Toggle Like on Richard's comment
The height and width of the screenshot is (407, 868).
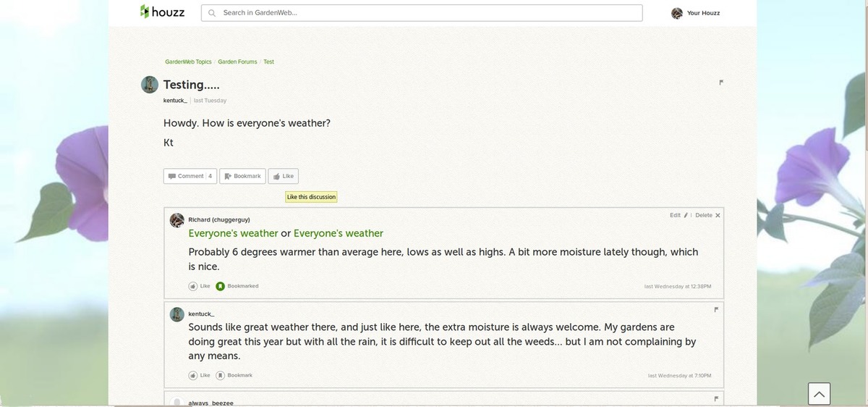193,286
